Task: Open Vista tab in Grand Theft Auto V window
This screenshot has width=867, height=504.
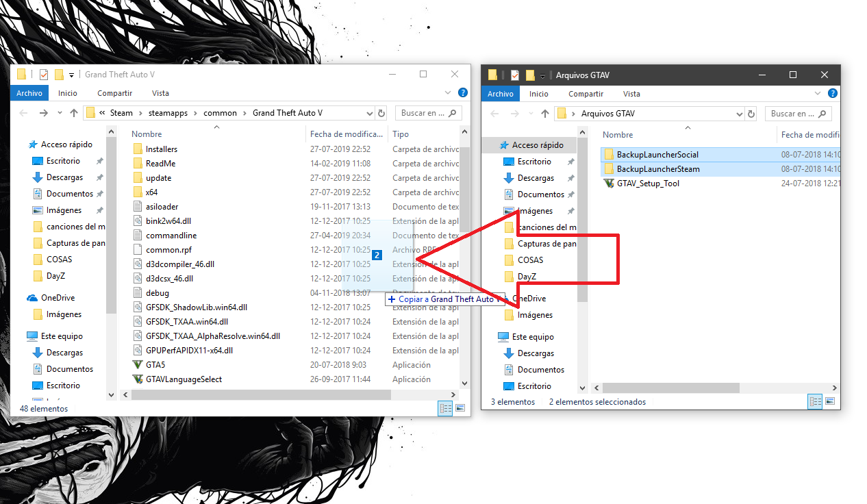Action: (x=161, y=93)
